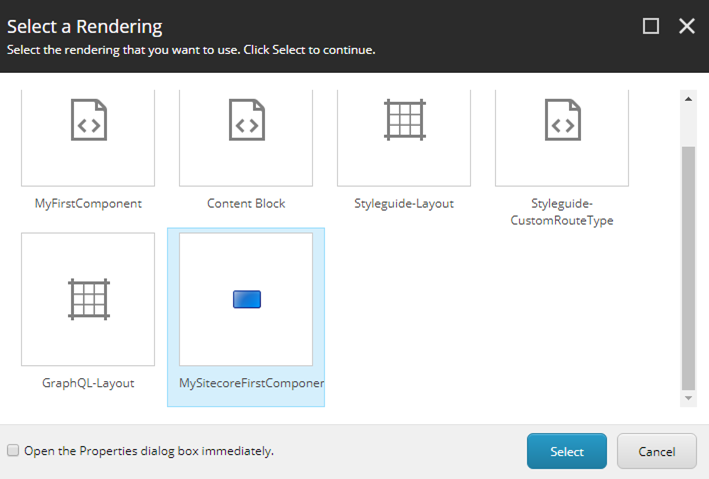The height and width of the screenshot is (479, 709).
Task: Click the MyFirstComponent rendering name
Action: [88, 204]
